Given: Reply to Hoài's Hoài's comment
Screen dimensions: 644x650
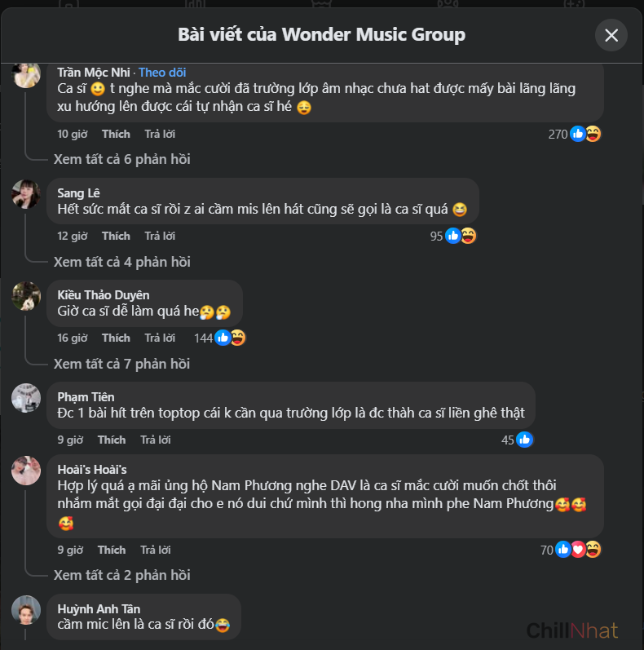Looking at the screenshot, I should pos(156,550).
